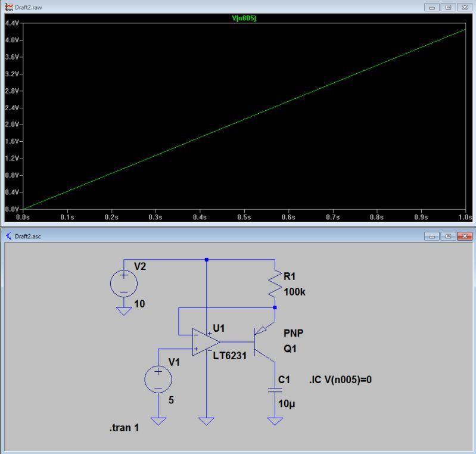This screenshot has height=454, width=476.
Task: Click the value 5 of source V1
Action: [171, 400]
